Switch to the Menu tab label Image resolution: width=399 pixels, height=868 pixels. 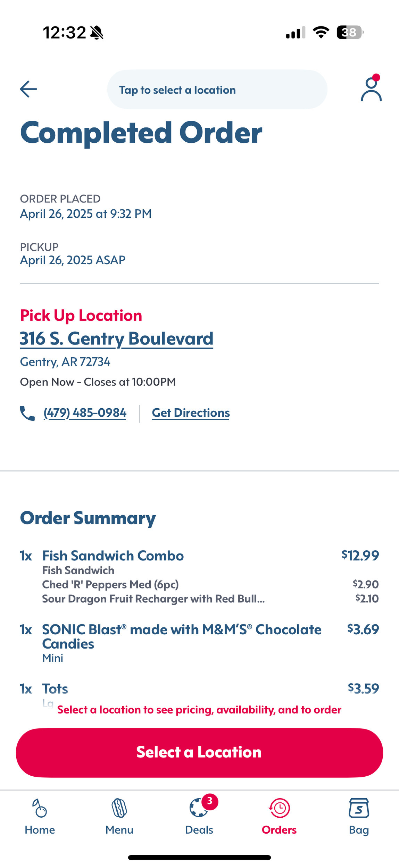(x=119, y=830)
